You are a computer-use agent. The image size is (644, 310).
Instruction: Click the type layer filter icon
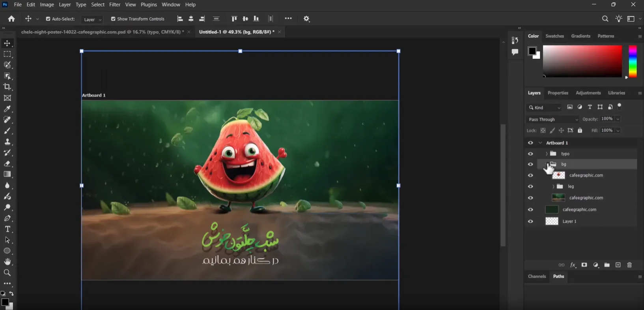coord(590,107)
